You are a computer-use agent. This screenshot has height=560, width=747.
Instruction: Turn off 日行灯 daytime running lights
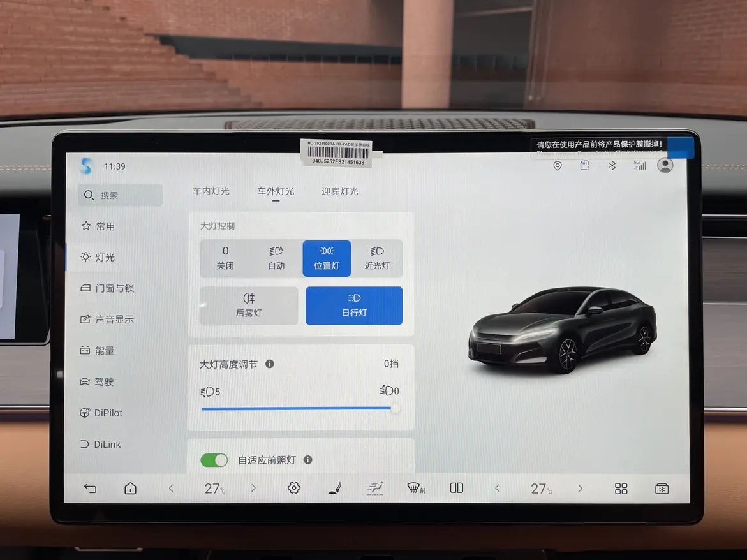pyautogui.click(x=354, y=306)
